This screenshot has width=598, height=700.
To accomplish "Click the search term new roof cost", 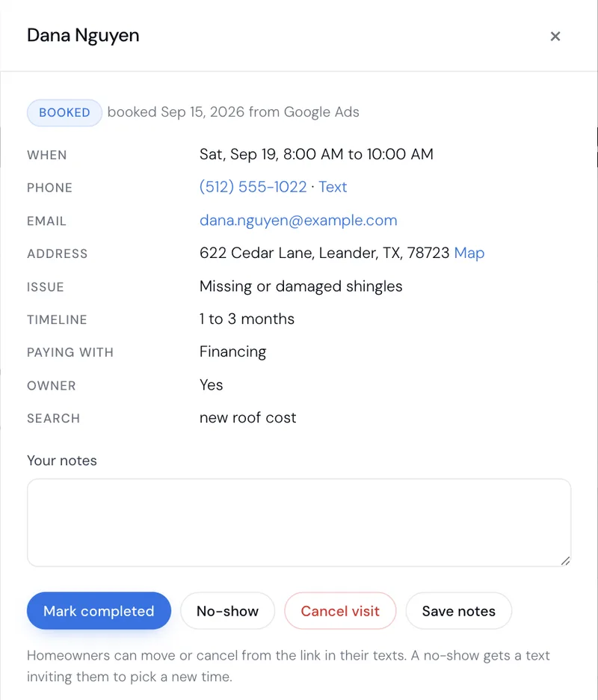I will [x=247, y=418].
